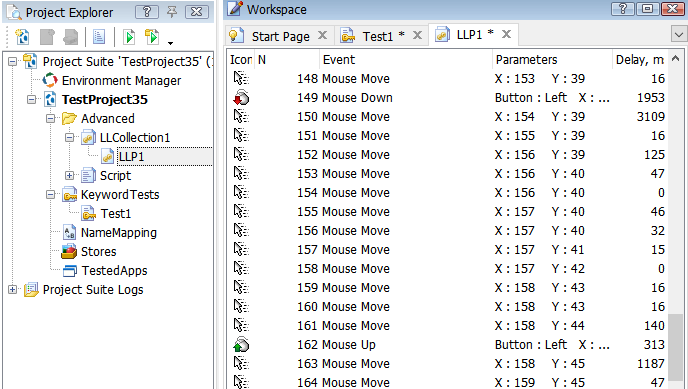The width and height of the screenshot is (688, 389).
Task: Switch to the Start Page tab
Action: pyautogui.click(x=280, y=36)
